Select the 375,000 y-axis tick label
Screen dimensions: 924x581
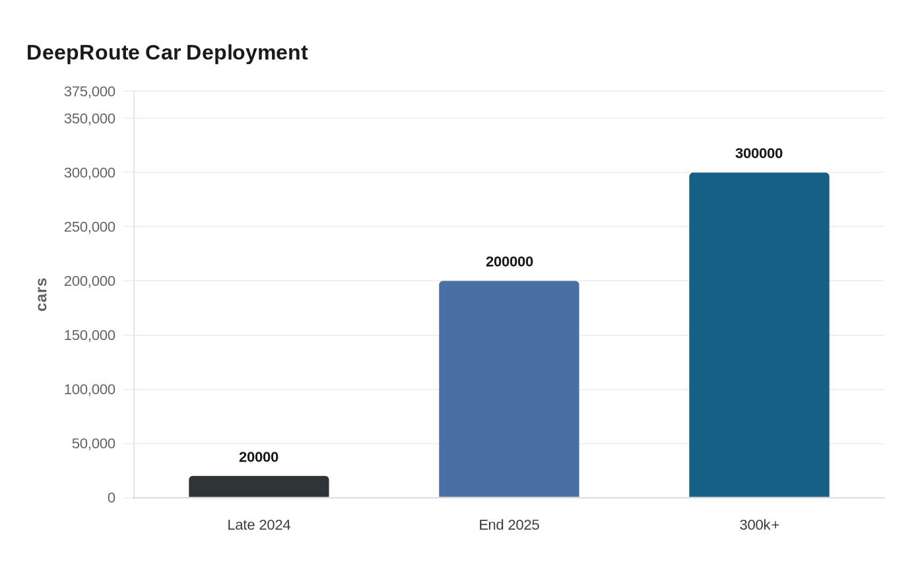click(90, 92)
